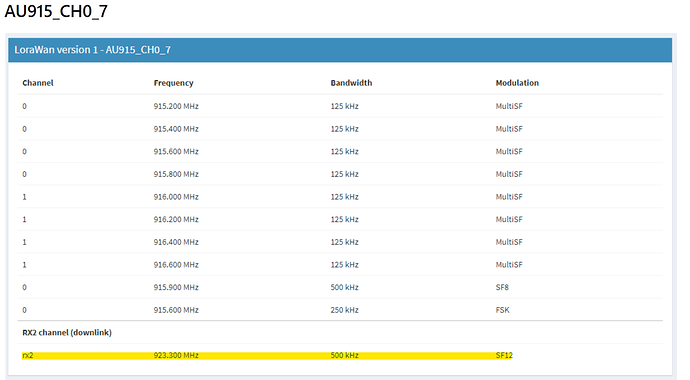Select the 923.300 MHz rx2 frequency

point(176,355)
